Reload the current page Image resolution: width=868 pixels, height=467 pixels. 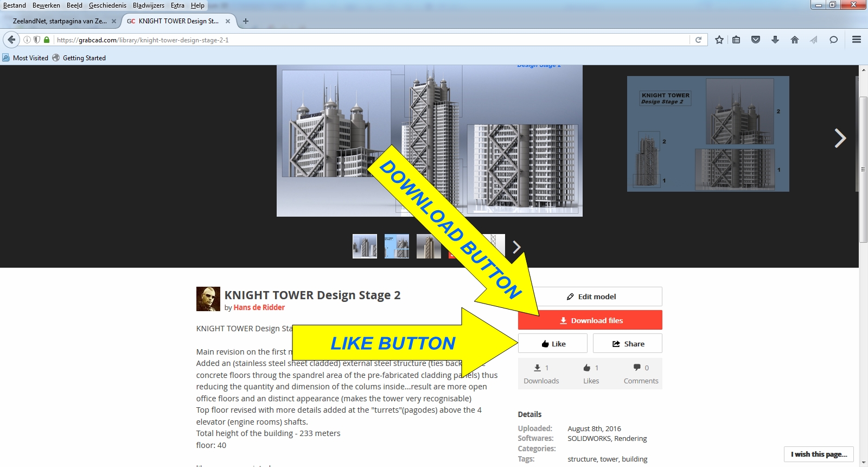point(698,40)
